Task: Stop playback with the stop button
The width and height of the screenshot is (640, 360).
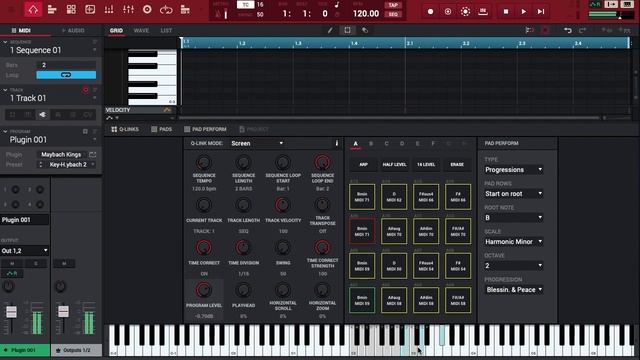Action: (x=506, y=12)
